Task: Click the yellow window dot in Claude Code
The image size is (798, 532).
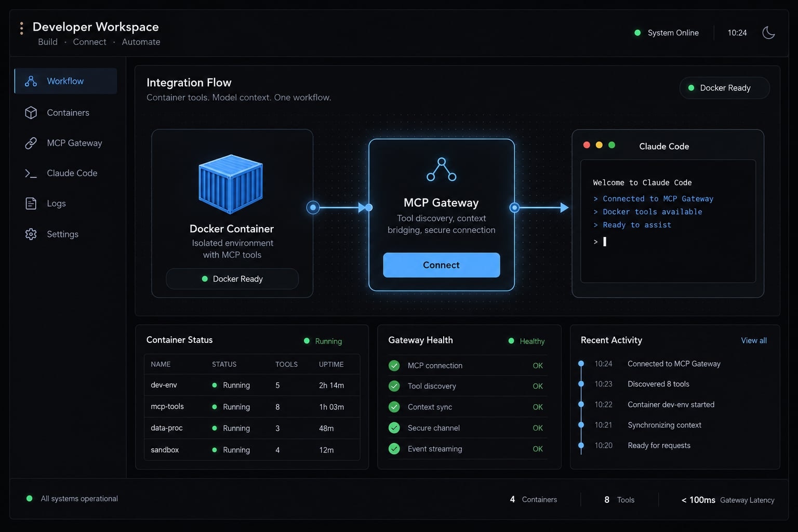Action: (599, 145)
